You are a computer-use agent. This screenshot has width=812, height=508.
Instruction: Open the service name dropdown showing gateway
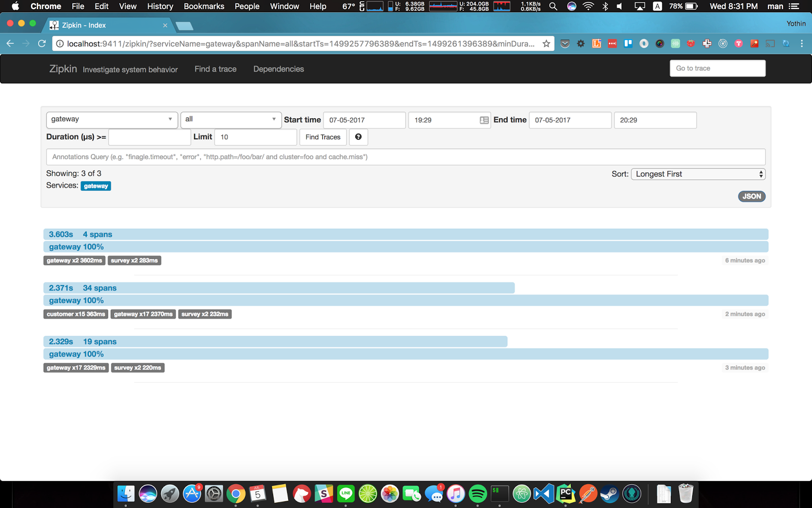[112, 120]
